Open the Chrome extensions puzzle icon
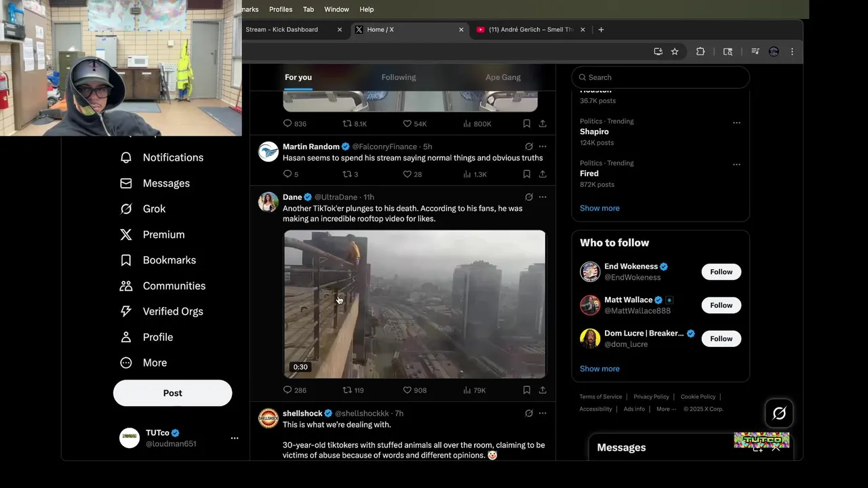Image resolution: width=868 pixels, height=488 pixels. point(701,52)
